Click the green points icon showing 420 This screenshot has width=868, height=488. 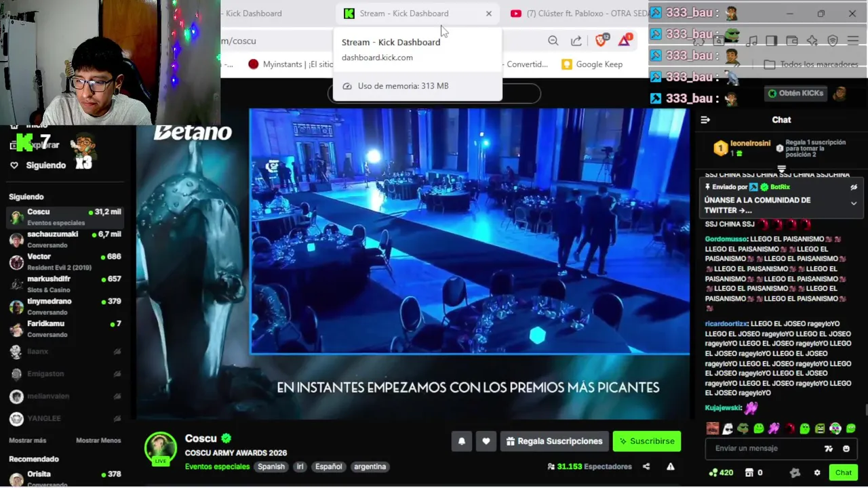[713, 472]
